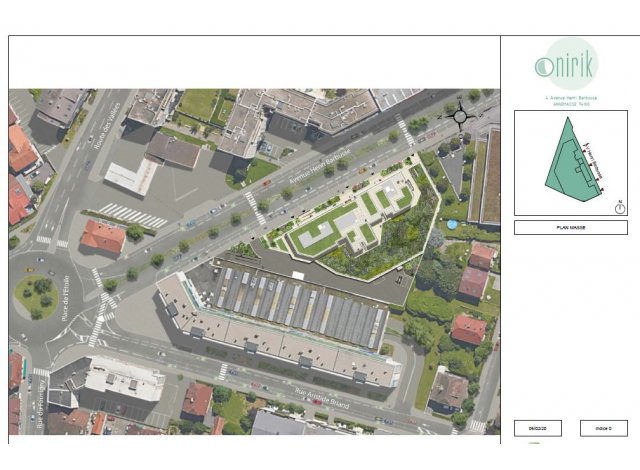Click the blue circular pool on the map

[x=452, y=224]
